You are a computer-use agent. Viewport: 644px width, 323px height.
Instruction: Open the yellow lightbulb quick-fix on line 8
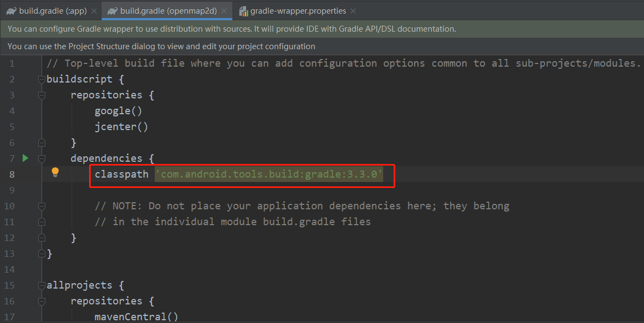pos(55,172)
